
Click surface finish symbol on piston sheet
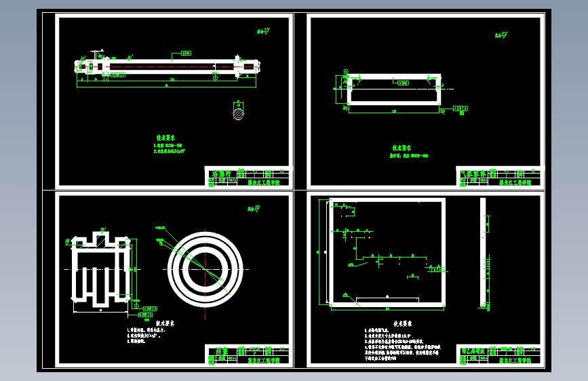click(x=254, y=209)
